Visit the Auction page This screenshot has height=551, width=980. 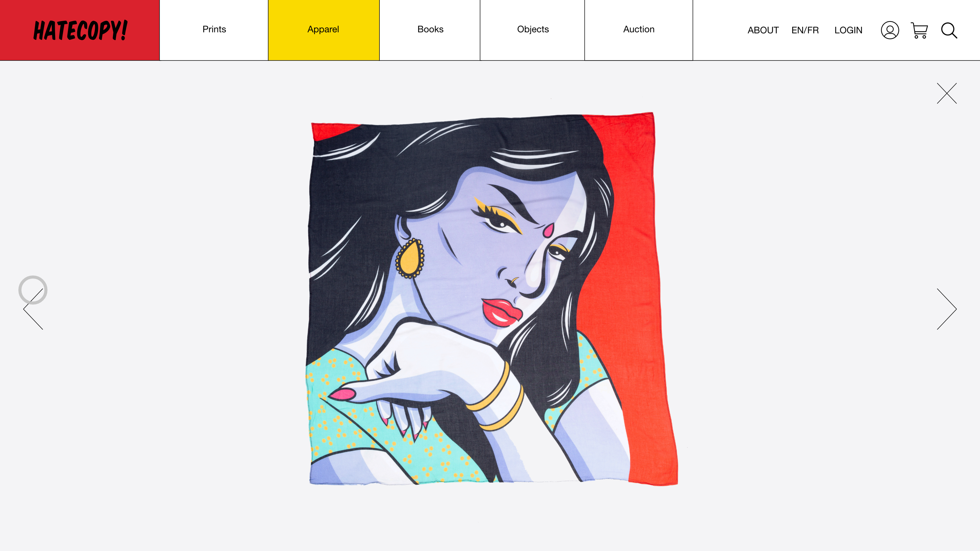pos(639,29)
